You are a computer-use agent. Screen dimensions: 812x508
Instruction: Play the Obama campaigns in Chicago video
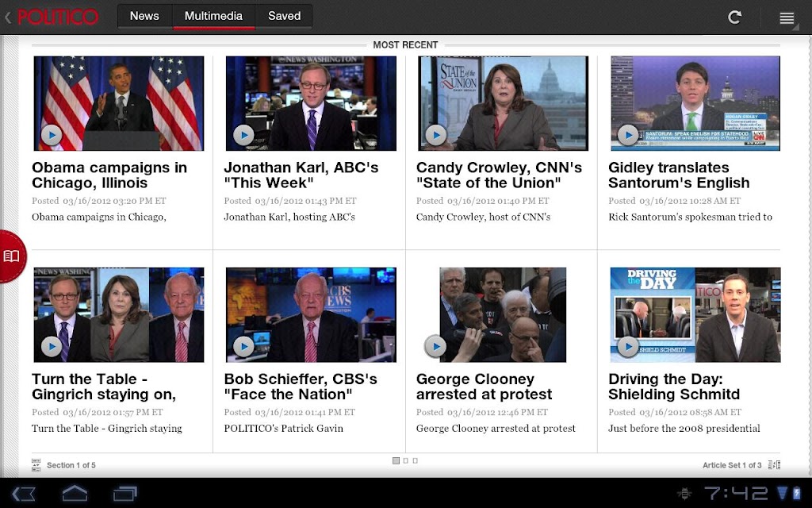click(52, 135)
